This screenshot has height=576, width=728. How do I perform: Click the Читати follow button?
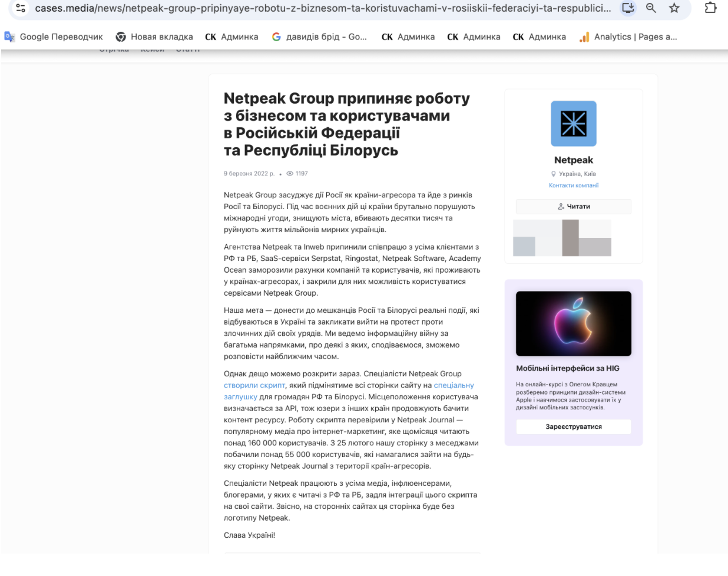pos(574,207)
